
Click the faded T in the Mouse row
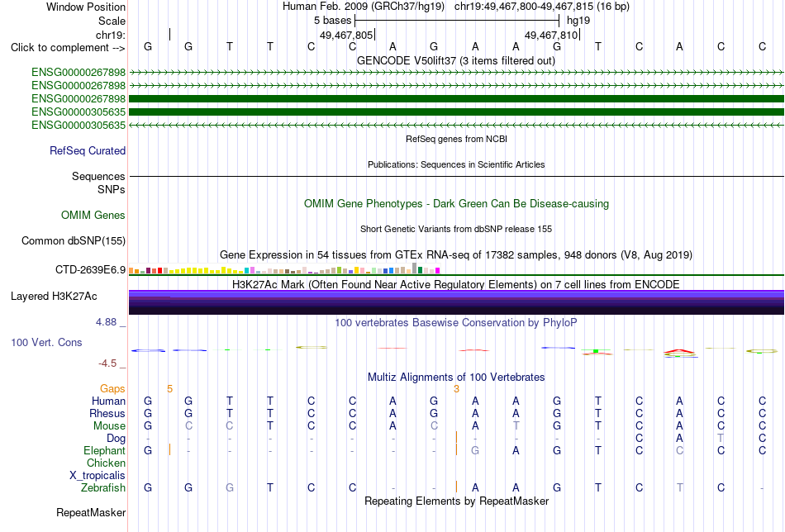point(516,426)
